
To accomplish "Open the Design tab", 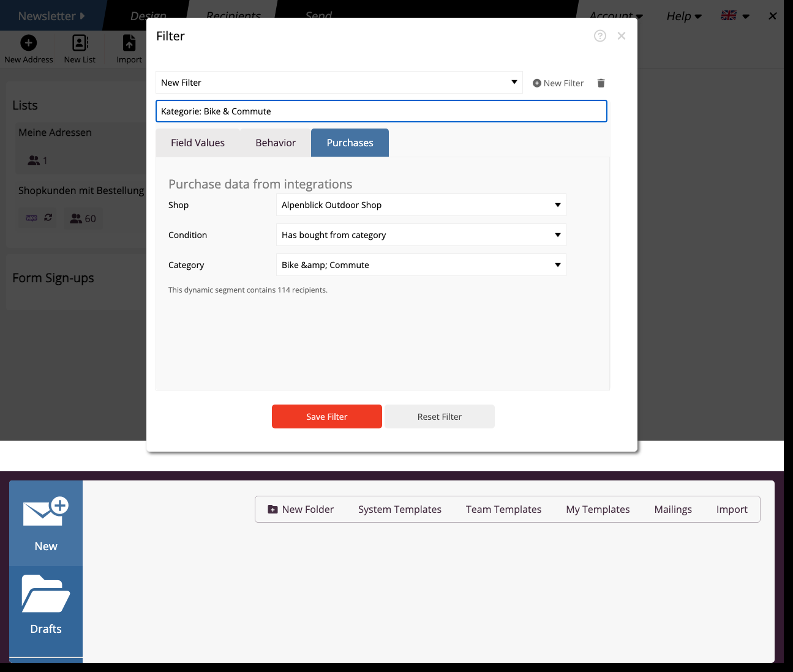I will coord(148,16).
